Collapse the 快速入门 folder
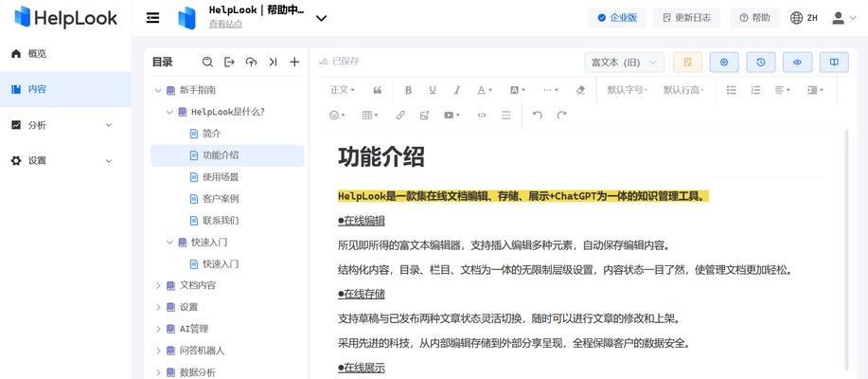This screenshot has height=379, width=868. pos(169,243)
